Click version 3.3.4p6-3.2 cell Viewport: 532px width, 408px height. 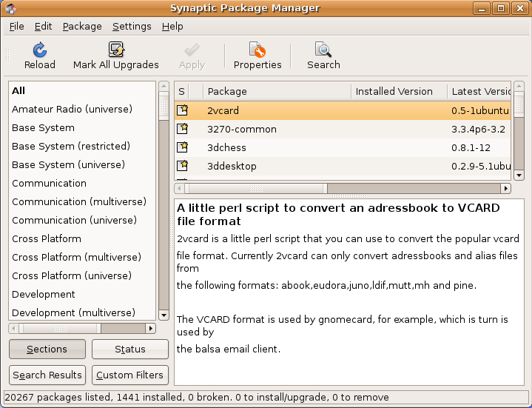point(478,130)
